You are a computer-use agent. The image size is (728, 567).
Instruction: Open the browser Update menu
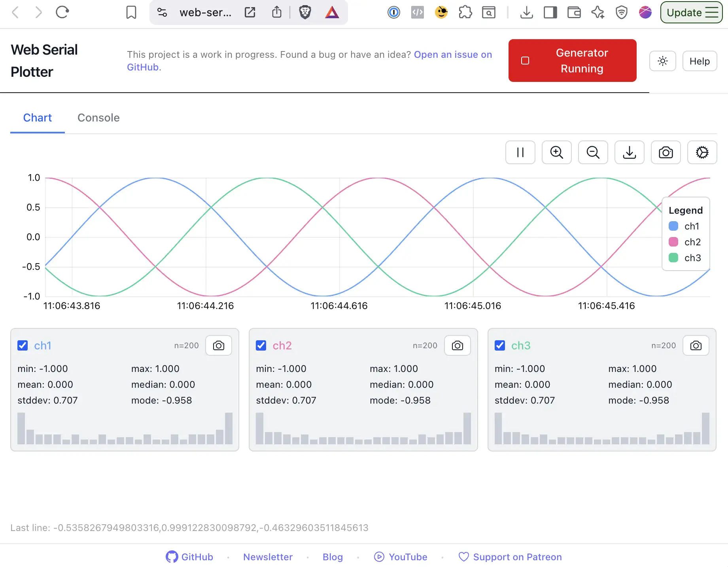point(691,12)
